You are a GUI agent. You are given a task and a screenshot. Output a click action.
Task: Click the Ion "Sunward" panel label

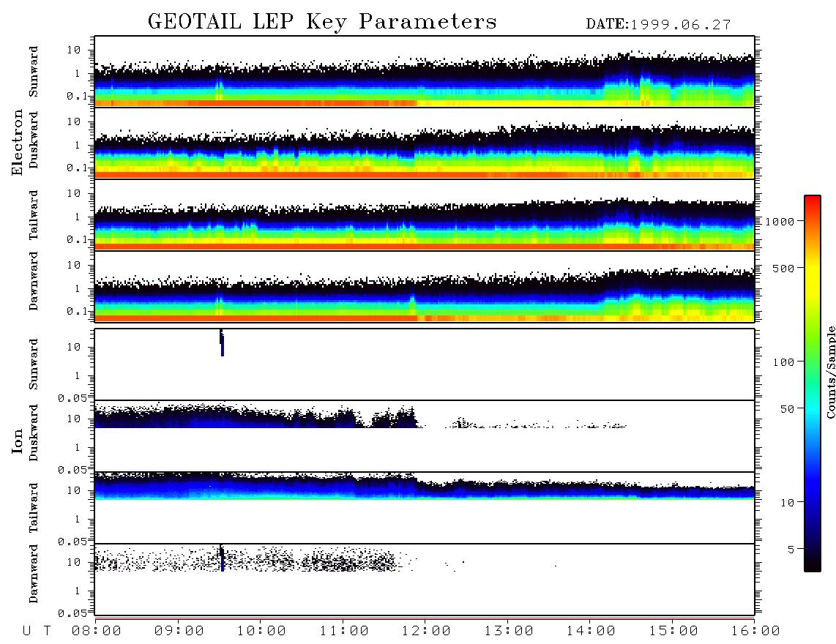(x=34, y=364)
